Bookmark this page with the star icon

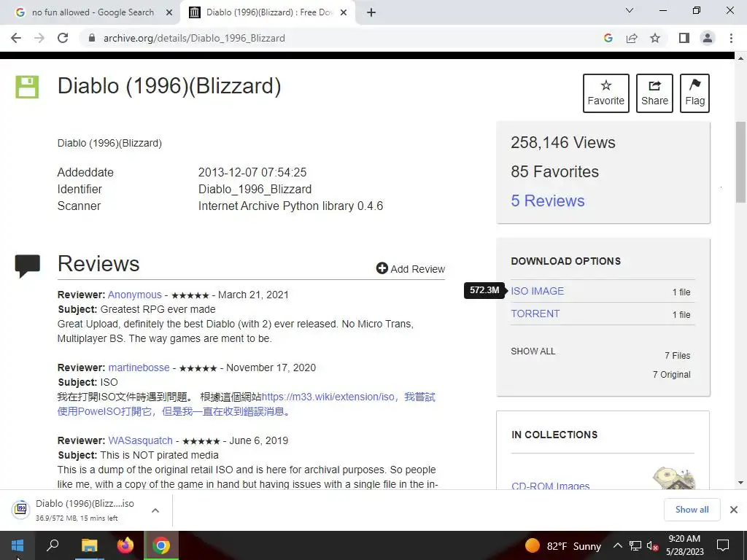[655, 38]
